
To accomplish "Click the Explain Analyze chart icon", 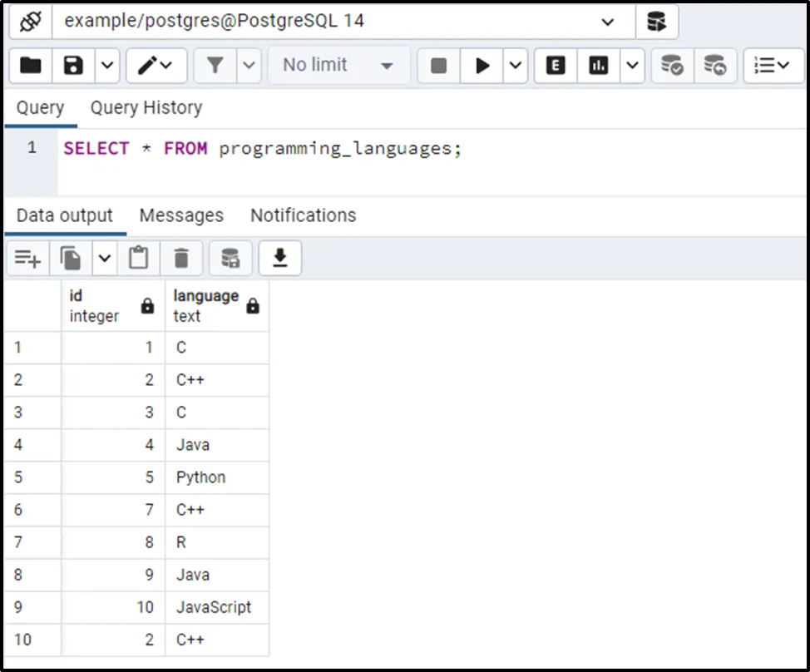I will click(598, 66).
